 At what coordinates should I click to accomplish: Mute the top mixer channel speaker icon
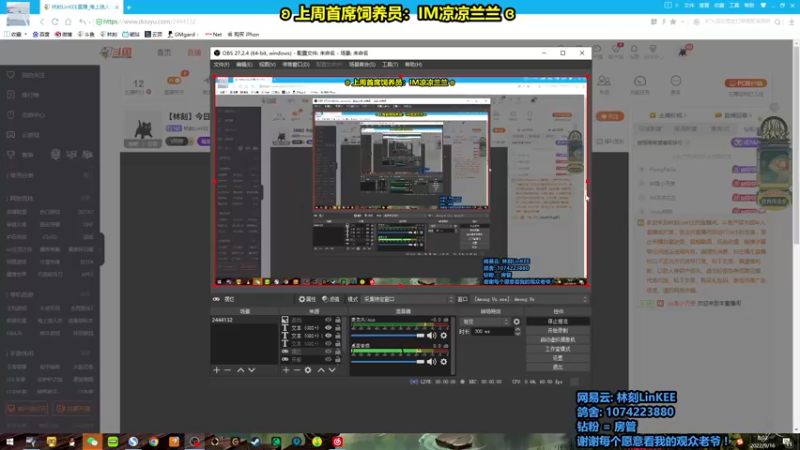point(432,335)
